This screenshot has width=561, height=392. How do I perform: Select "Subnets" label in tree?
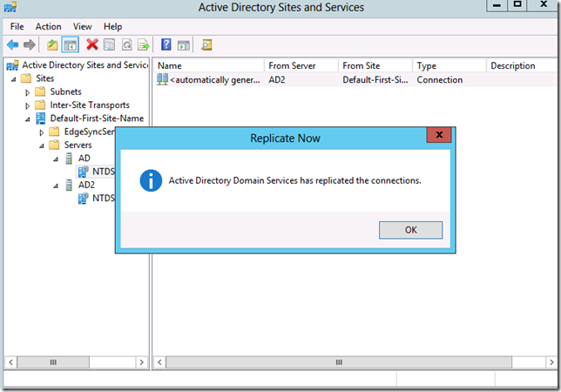[65, 92]
